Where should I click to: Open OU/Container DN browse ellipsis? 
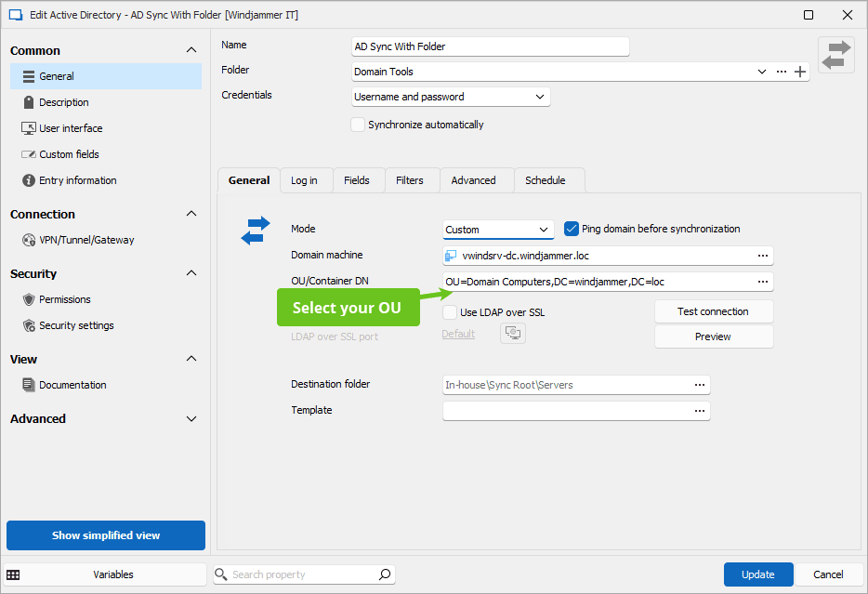(x=762, y=282)
